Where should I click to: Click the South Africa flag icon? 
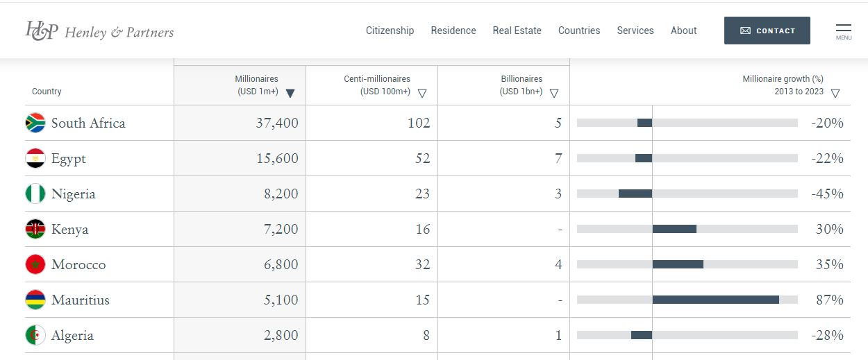[x=35, y=123]
